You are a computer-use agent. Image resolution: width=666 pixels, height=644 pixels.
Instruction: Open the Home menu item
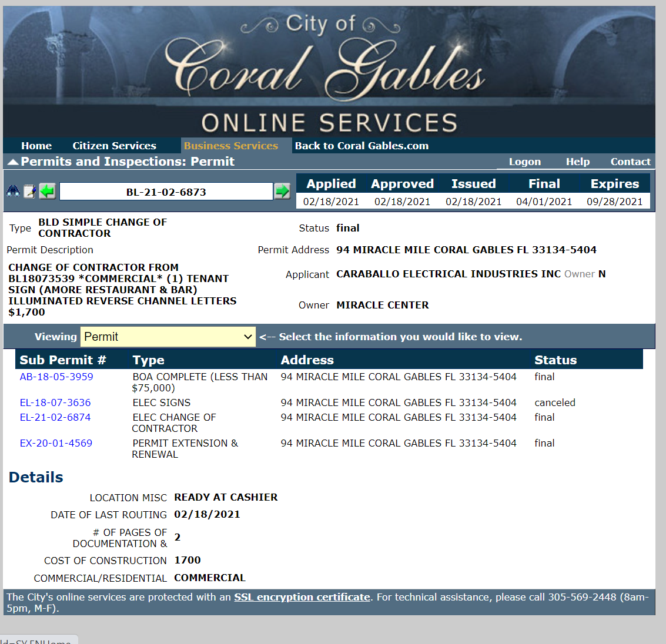[36, 146]
